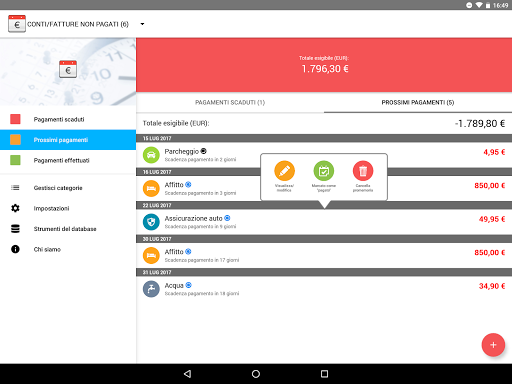Viewport: 512px width, 384px height.
Task: Open Gestisci categorie menu entry
Action: pos(68,188)
